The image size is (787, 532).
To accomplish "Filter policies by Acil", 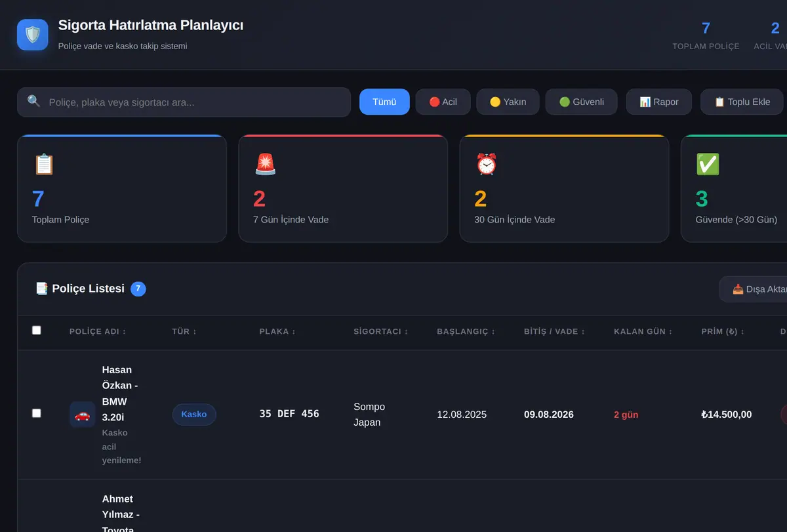I will [x=443, y=102].
